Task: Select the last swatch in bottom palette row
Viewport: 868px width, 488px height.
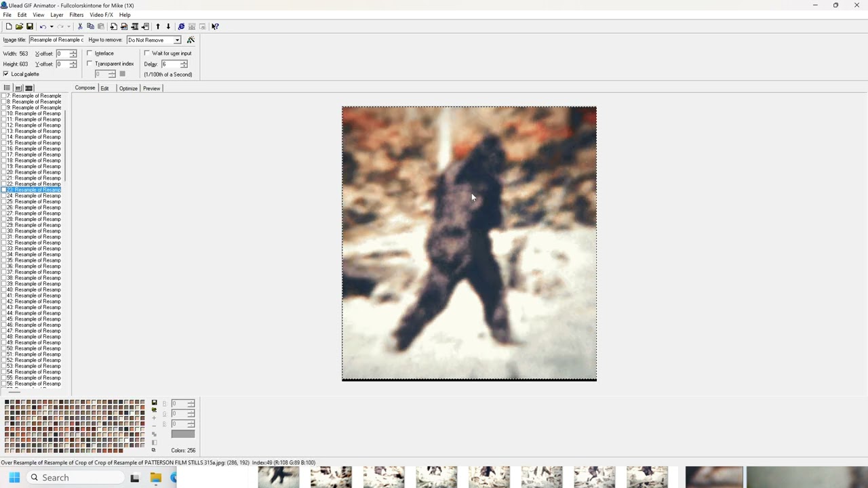Action: 119,450
